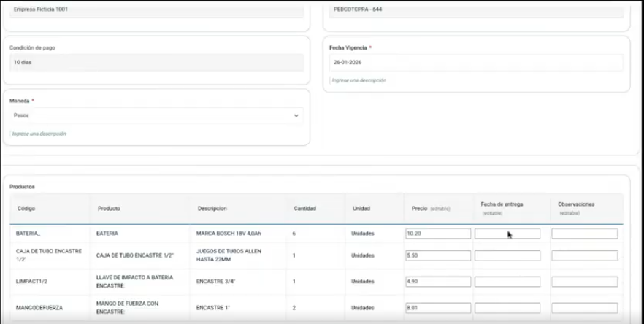Click the BATERIA delivery date input
The width and height of the screenshot is (644, 324).
pos(507,234)
